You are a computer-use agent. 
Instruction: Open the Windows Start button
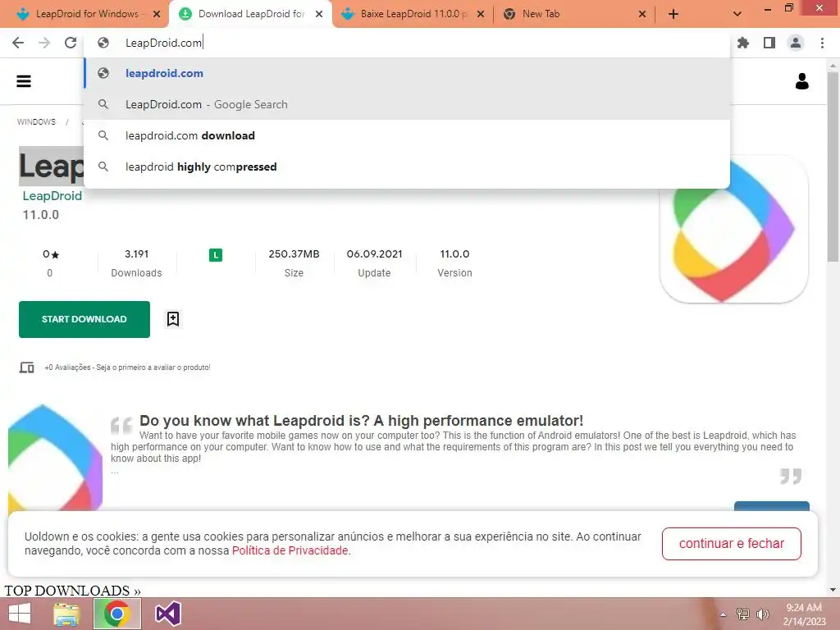click(20, 614)
